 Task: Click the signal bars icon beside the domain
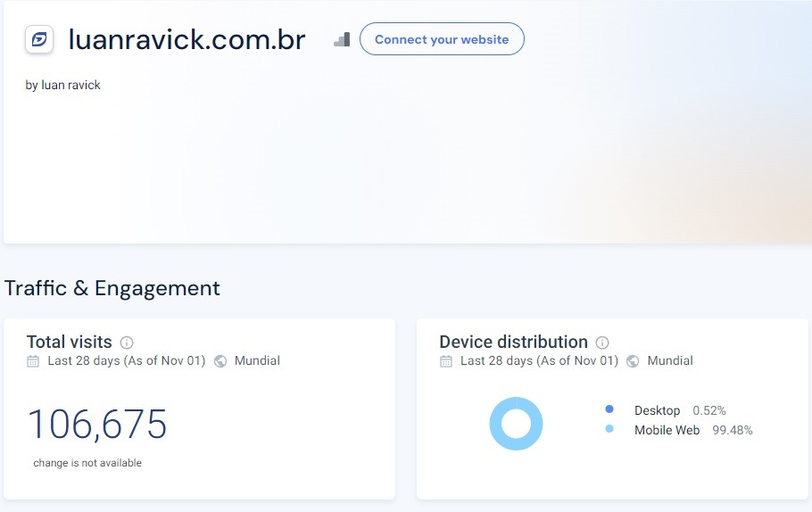(x=342, y=39)
